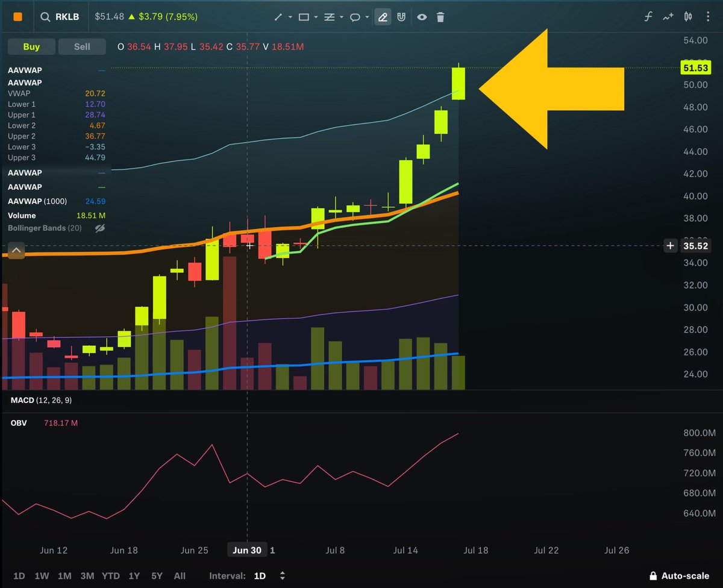
Task: Select the first AAVWAP indicator label
Action: pyautogui.click(x=25, y=70)
